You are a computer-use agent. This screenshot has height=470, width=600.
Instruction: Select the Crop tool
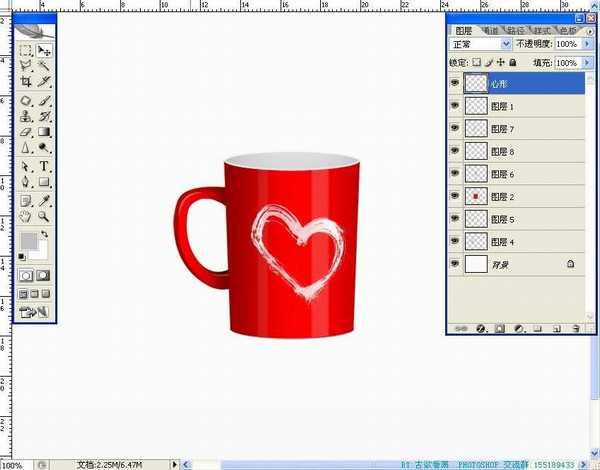click(26, 82)
